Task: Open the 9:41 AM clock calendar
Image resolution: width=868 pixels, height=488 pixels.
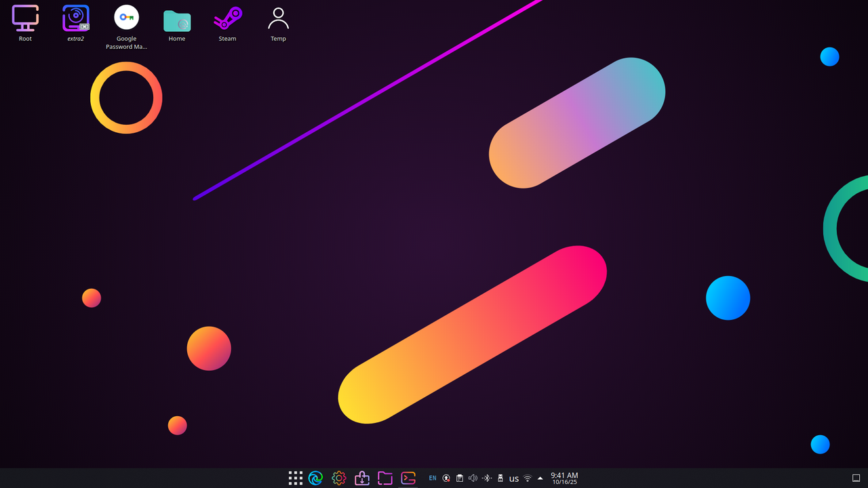Action: 564,478
